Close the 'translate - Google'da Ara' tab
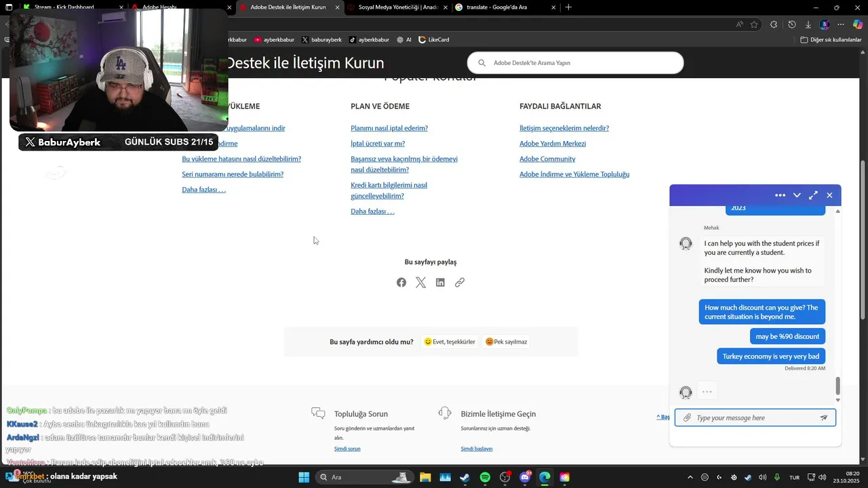 pyautogui.click(x=553, y=7)
